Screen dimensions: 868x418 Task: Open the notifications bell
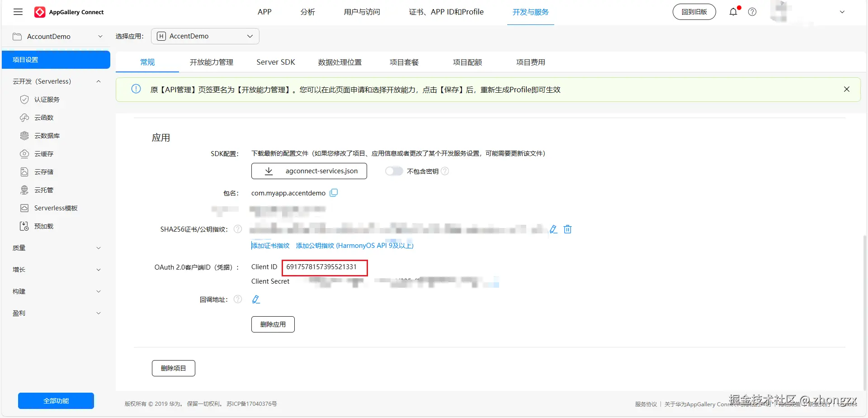[x=733, y=12]
